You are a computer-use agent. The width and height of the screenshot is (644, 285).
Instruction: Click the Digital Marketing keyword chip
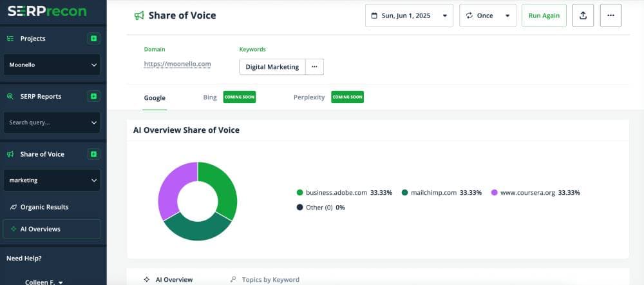pos(272,67)
